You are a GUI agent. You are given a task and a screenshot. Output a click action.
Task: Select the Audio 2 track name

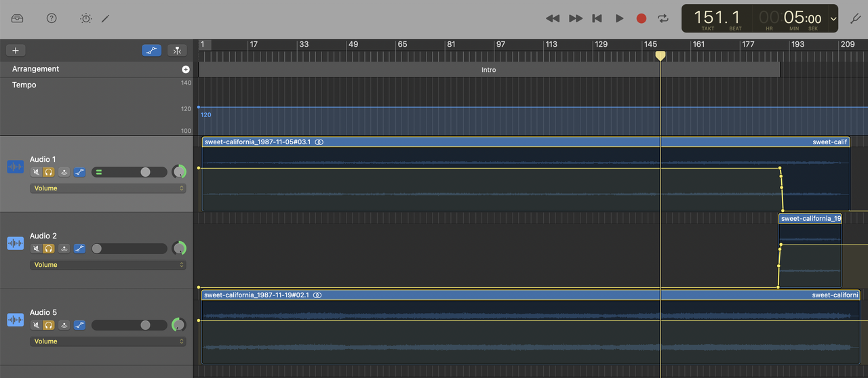point(43,236)
